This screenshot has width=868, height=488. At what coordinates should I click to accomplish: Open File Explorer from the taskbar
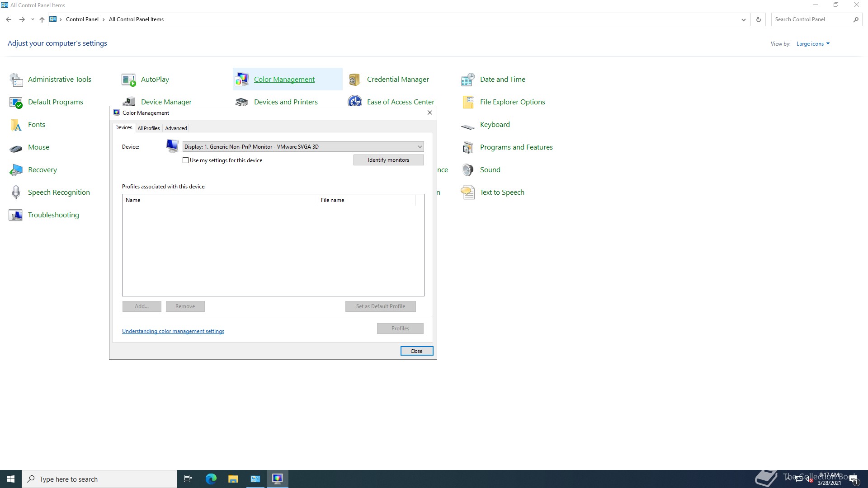233,479
